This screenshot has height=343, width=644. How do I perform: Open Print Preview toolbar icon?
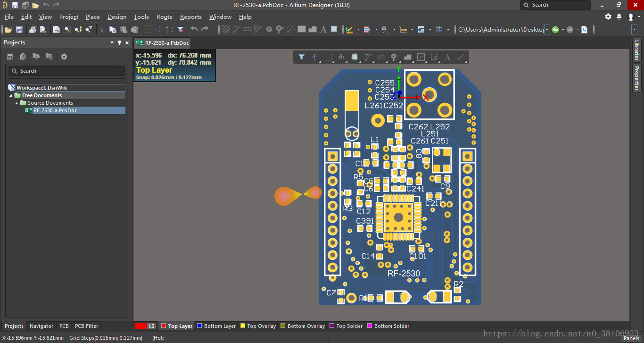click(x=43, y=30)
